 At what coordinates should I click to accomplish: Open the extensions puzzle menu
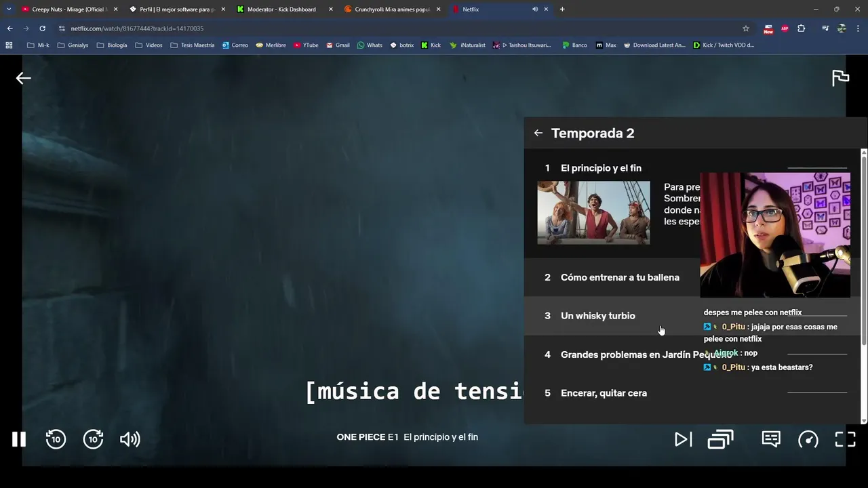pos(802,28)
